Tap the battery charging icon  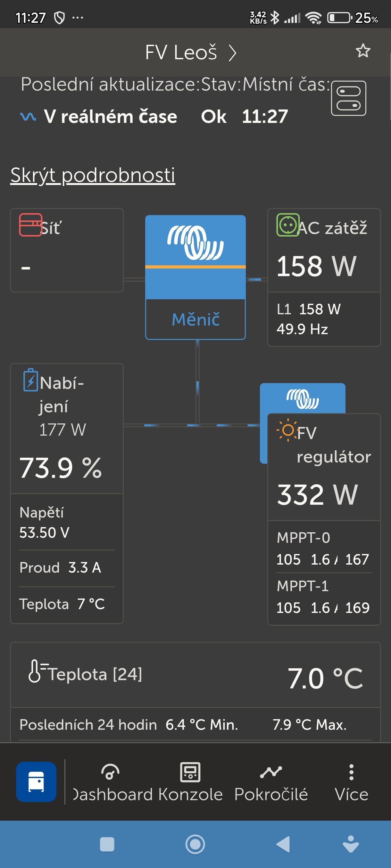pyautogui.click(x=31, y=380)
